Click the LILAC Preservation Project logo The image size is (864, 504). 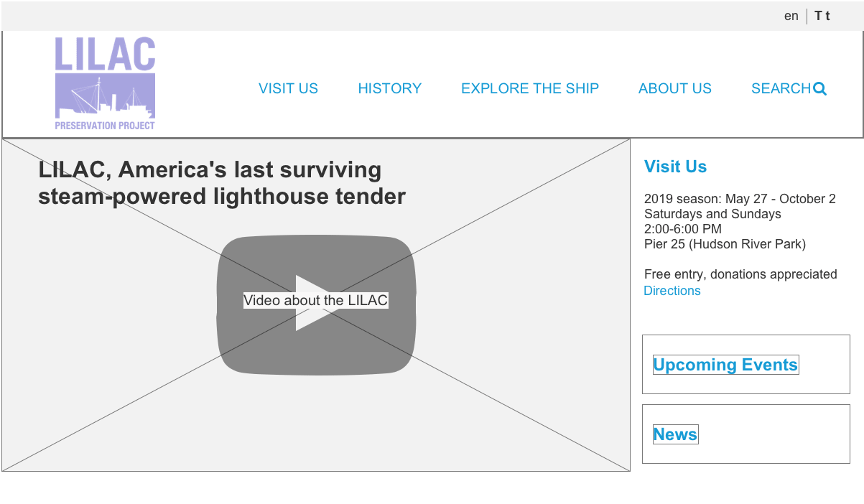(x=106, y=83)
